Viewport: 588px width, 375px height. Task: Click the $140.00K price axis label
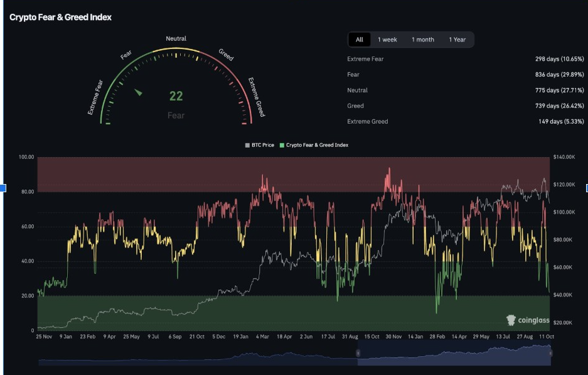tap(564, 157)
